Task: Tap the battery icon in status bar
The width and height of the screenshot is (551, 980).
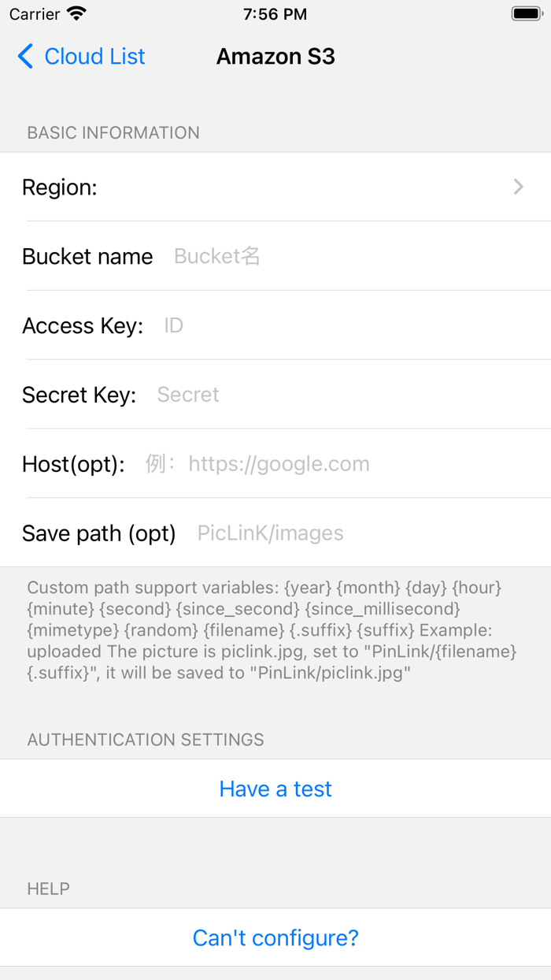Action: tap(526, 12)
